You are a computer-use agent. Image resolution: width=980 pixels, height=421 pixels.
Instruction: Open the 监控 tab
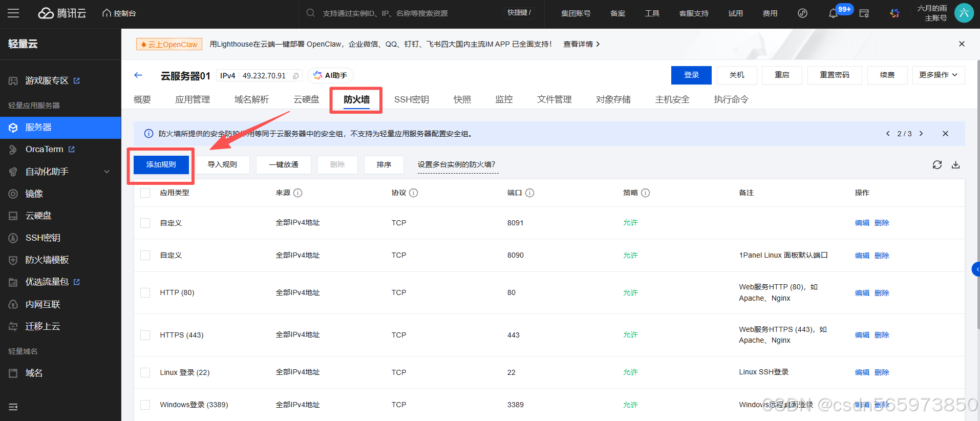pos(504,99)
